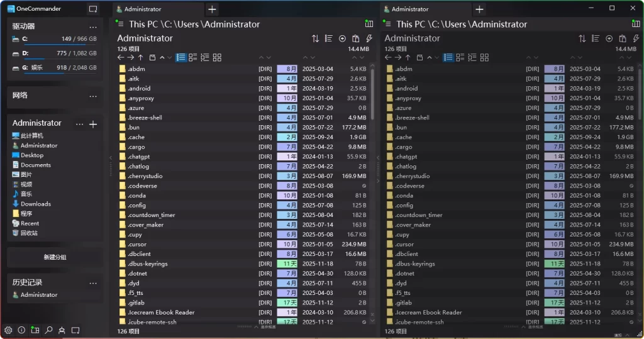
Task: Toggle columns layout icon in right pane
Action: 636,24
